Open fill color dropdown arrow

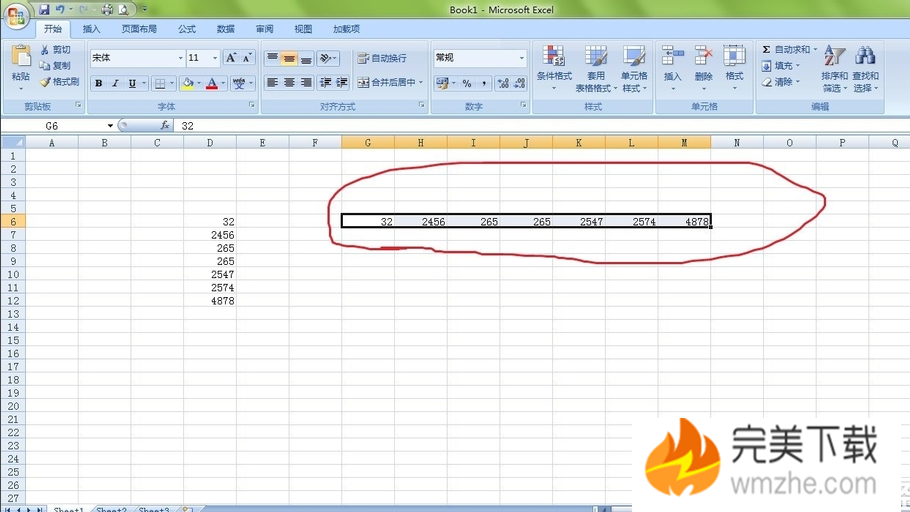pos(198,84)
